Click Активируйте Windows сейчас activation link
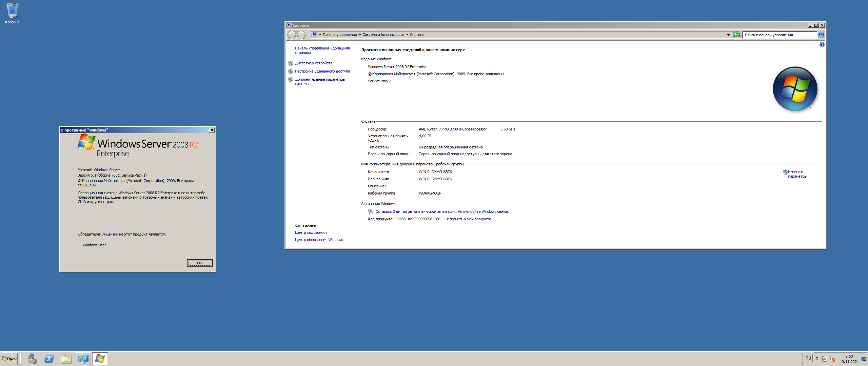 pos(483,212)
